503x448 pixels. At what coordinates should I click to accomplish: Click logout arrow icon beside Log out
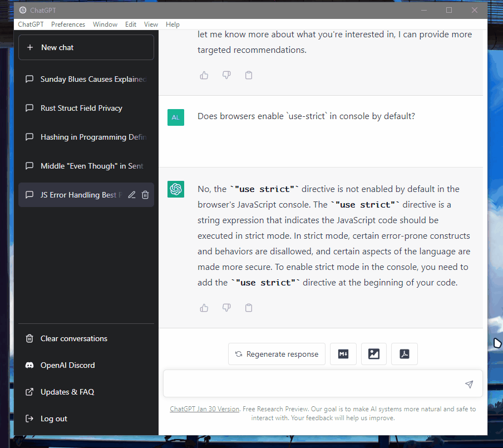click(29, 419)
